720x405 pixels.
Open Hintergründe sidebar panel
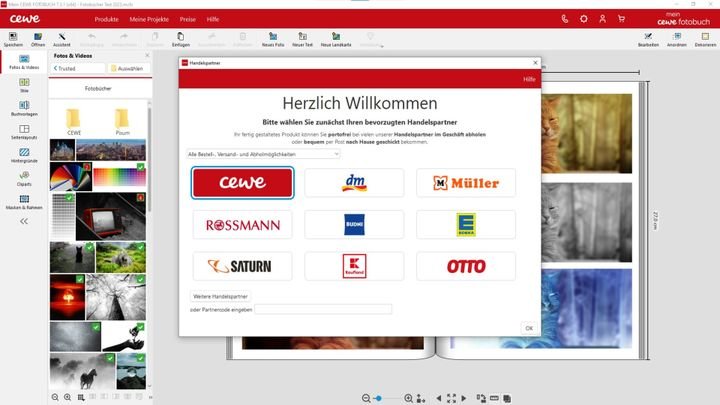point(24,155)
